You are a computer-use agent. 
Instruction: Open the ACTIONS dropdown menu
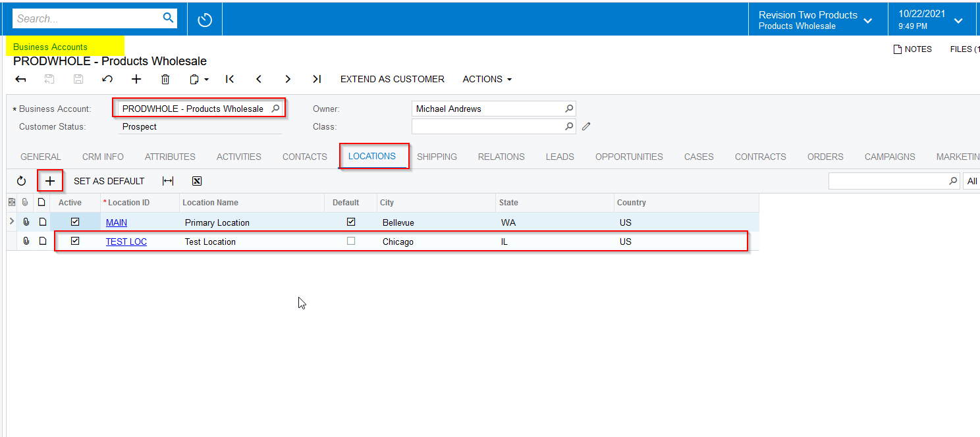487,79
